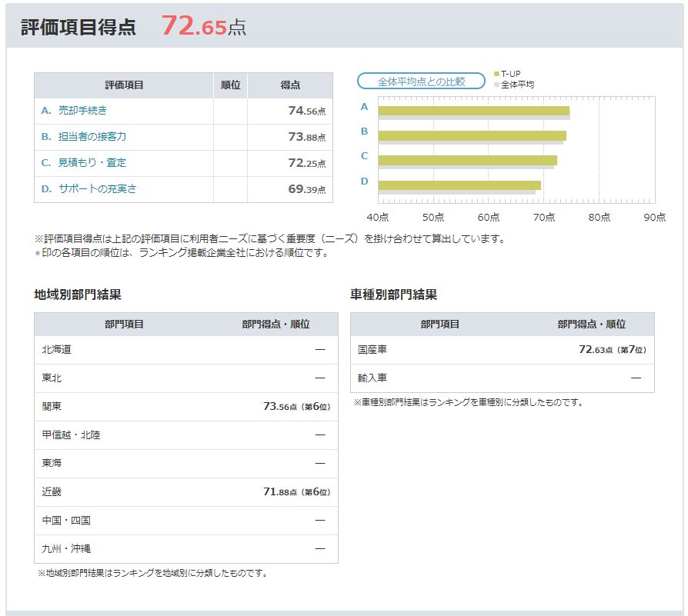Viewport: 688px width, 616px height.
Task: Select the 72.63点 (第7位) value
Action: tap(613, 349)
